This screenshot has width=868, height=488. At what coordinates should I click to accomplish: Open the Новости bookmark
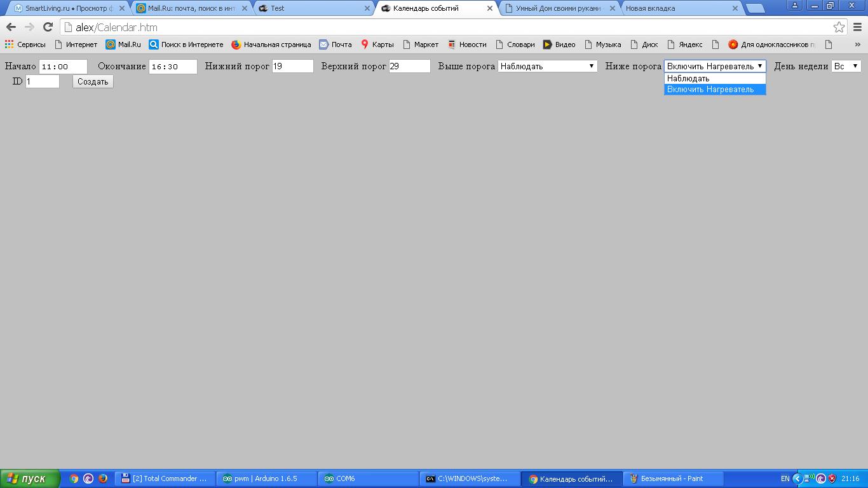coord(467,44)
